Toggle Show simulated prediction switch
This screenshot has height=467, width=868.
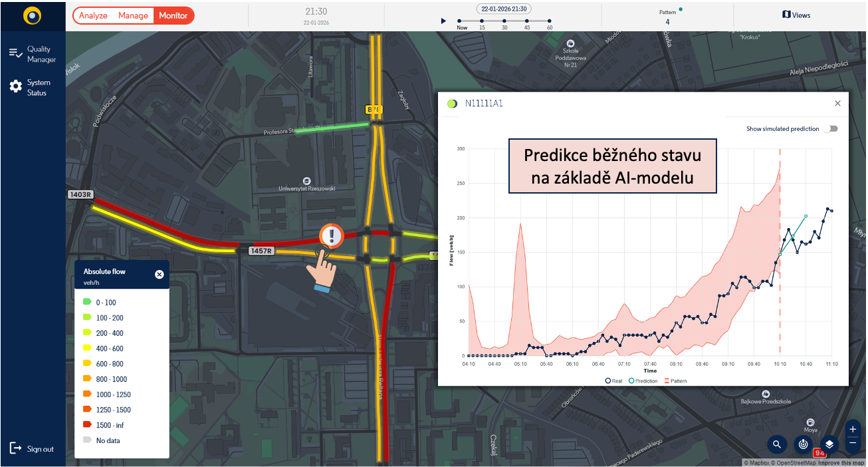tap(830, 128)
